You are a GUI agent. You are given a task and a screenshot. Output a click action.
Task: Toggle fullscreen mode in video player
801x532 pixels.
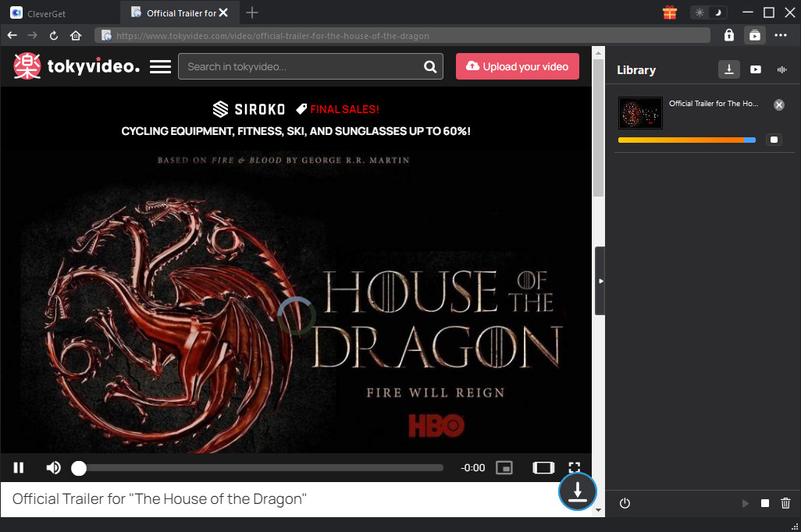click(575, 467)
